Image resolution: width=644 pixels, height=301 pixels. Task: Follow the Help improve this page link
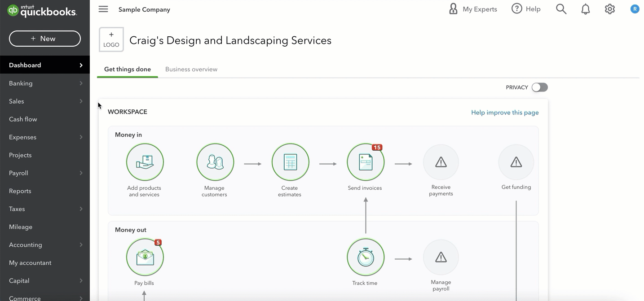[x=505, y=113]
